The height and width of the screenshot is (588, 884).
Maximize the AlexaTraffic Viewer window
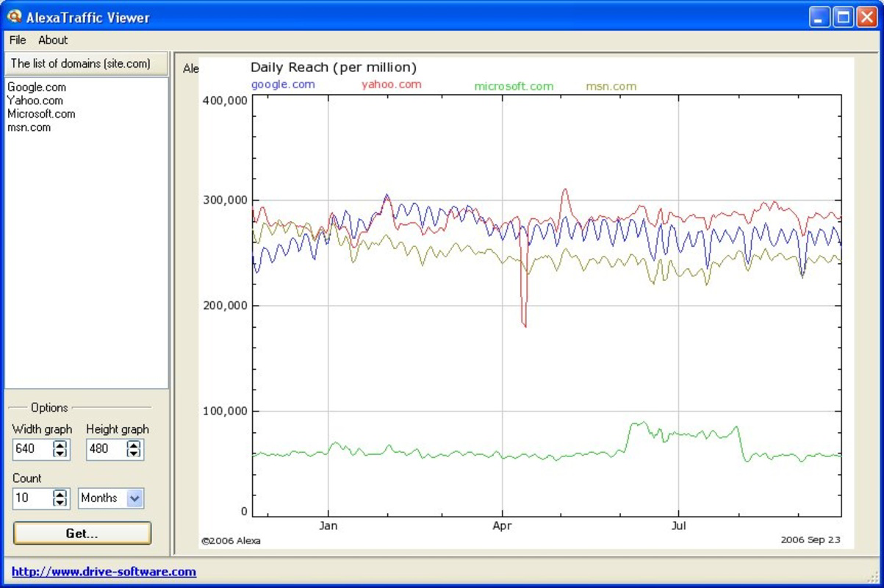point(844,17)
